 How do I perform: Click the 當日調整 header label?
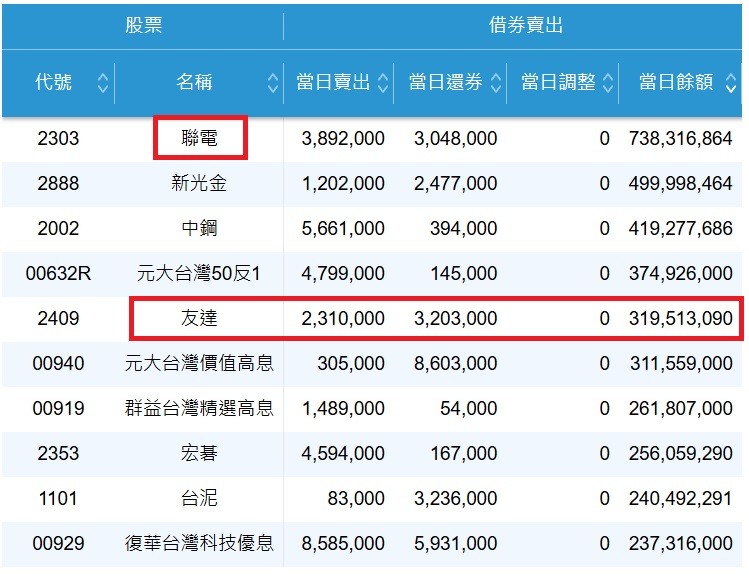pos(558,82)
